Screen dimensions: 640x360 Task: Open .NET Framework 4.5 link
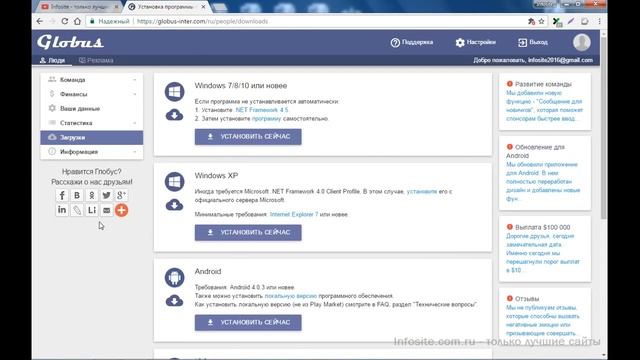[x=262, y=110]
